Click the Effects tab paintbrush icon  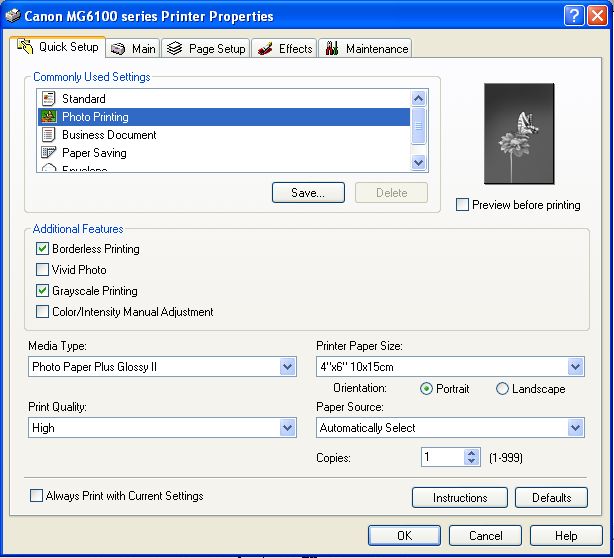pos(265,49)
